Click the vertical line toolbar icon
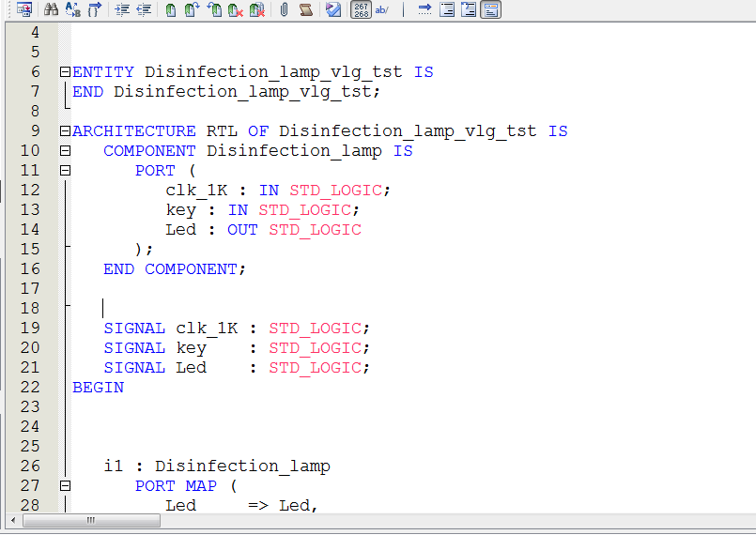This screenshot has width=756, height=535. pos(403,9)
